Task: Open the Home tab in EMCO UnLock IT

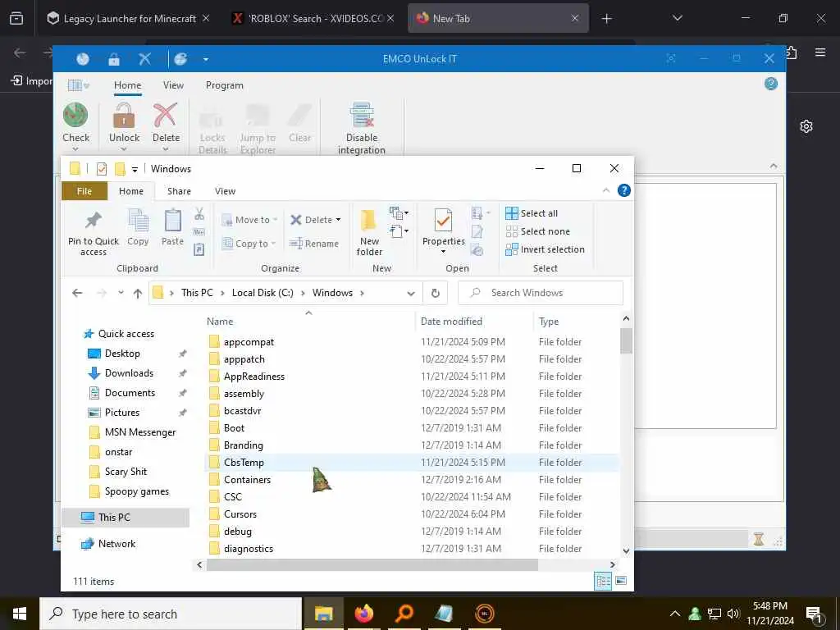Action: [127, 85]
